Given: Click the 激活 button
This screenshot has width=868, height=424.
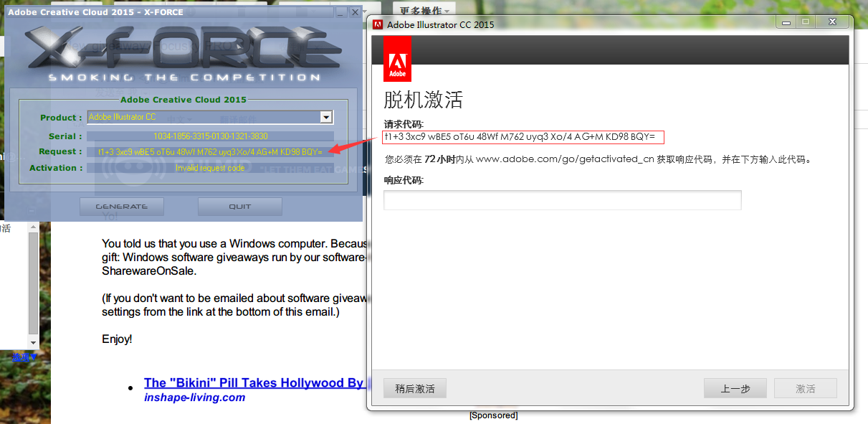Looking at the screenshot, I should tap(806, 389).
